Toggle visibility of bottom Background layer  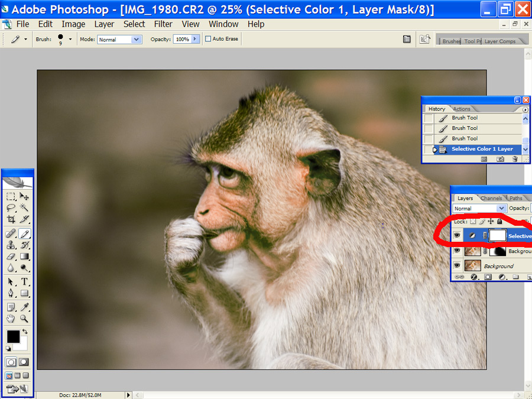457,266
